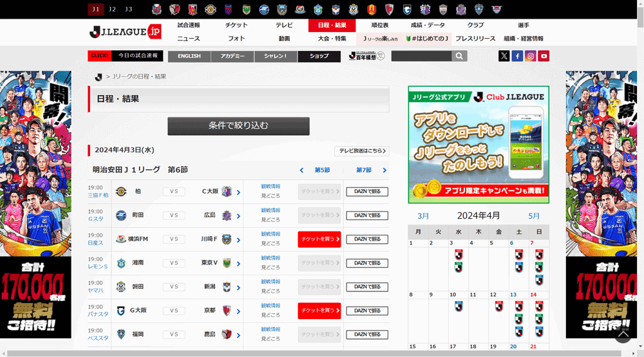Go to previous round 第5節
The width and height of the screenshot is (644, 357).
pyautogui.click(x=315, y=170)
